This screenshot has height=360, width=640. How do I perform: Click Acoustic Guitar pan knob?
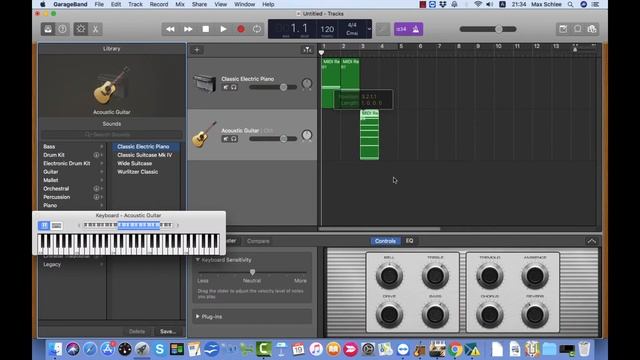(x=307, y=135)
